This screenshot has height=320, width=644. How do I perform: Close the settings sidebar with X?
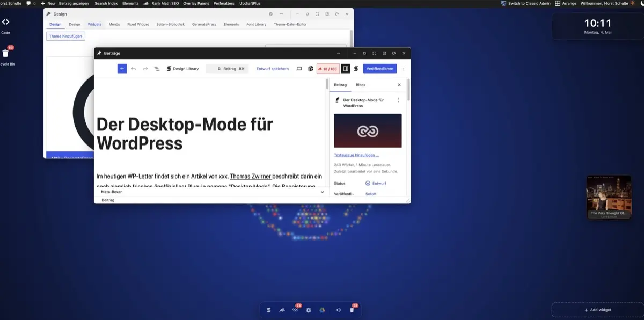point(399,85)
